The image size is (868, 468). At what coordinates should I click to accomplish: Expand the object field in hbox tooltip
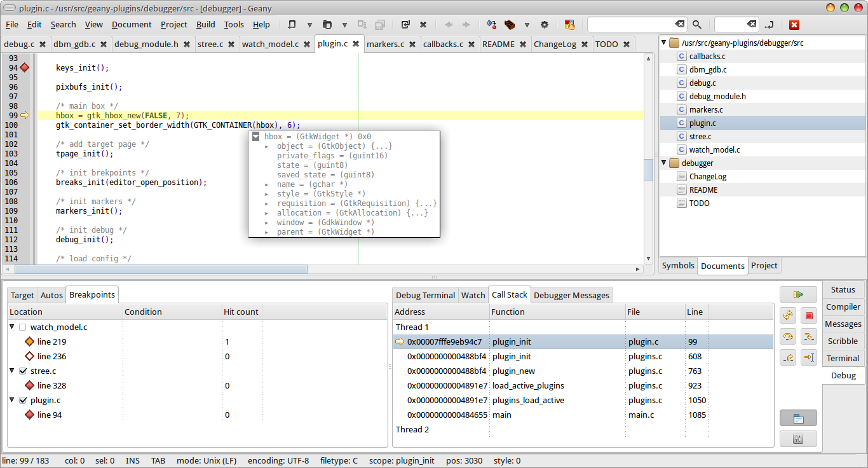267,146
